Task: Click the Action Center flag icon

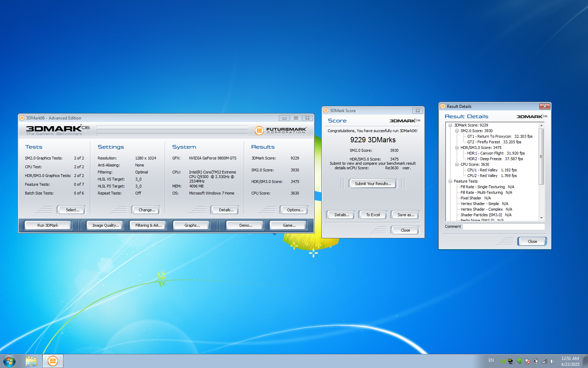Action: coord(527,361)
